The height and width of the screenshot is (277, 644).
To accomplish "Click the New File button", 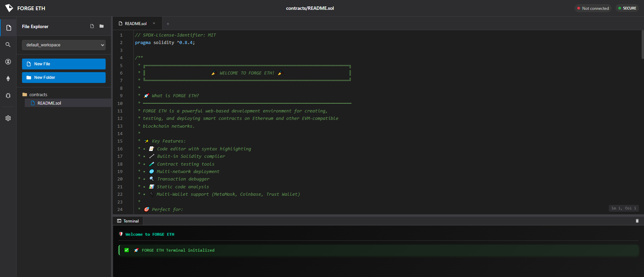I will pyautogui.click(x=64, y=64).
